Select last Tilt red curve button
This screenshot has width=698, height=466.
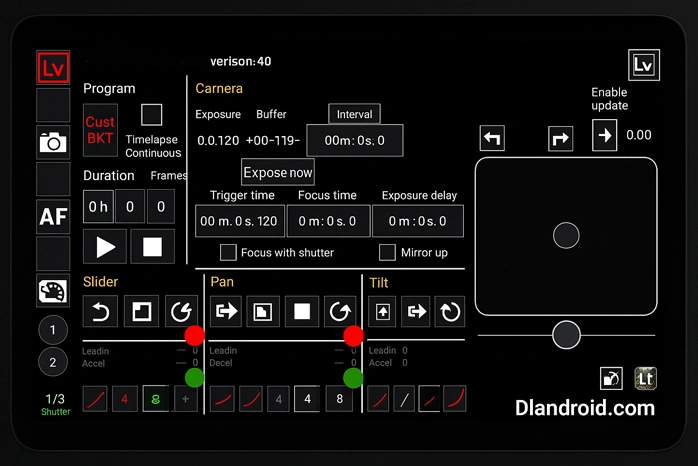(x=455, y=399)
